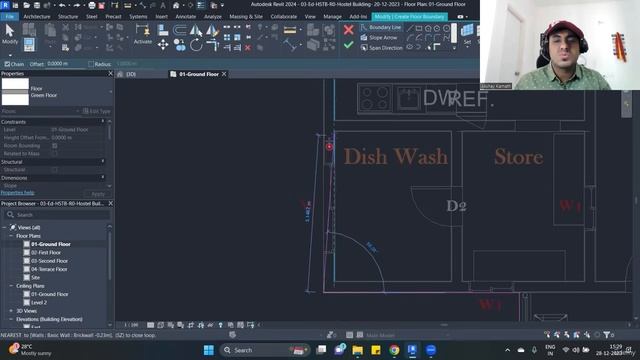Image resolution: width=640 pixels, height=360 pixels.
Task: Open the Manage ribbon tab
Action: (x=332, y=17)
